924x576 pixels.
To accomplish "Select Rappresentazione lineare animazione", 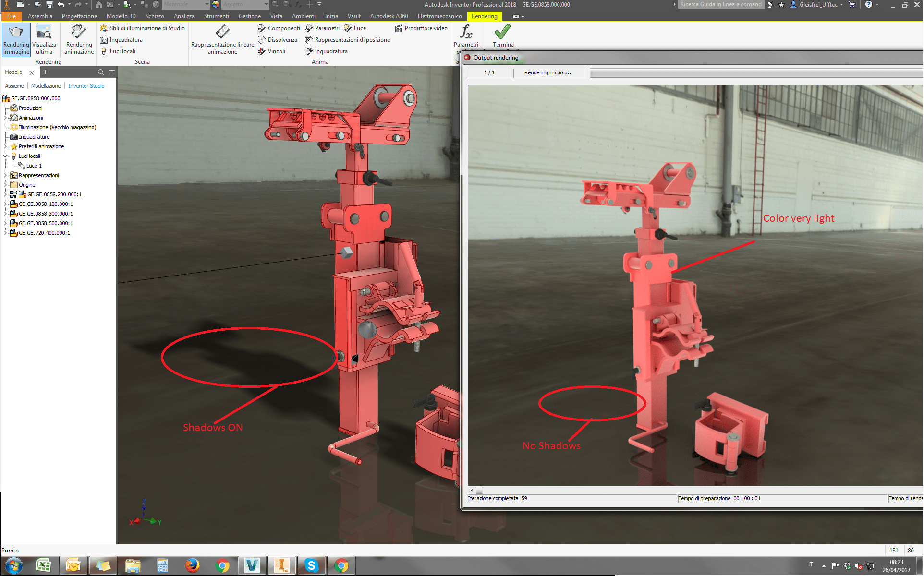I will click(221, 38).
